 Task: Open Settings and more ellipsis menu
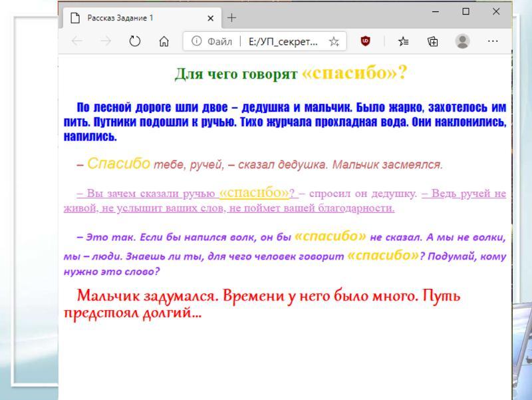click(x=493, y=41)
